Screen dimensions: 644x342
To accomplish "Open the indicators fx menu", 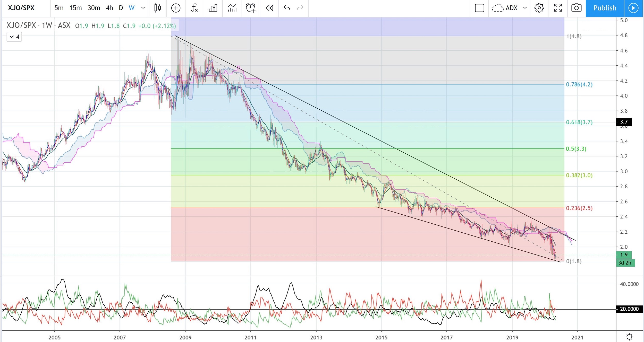I will [194, 8].
